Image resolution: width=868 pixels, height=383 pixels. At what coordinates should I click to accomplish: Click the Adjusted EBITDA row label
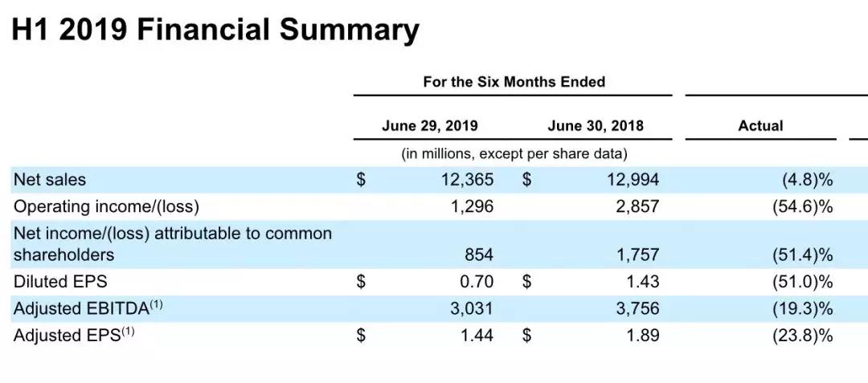coord(88,308)
